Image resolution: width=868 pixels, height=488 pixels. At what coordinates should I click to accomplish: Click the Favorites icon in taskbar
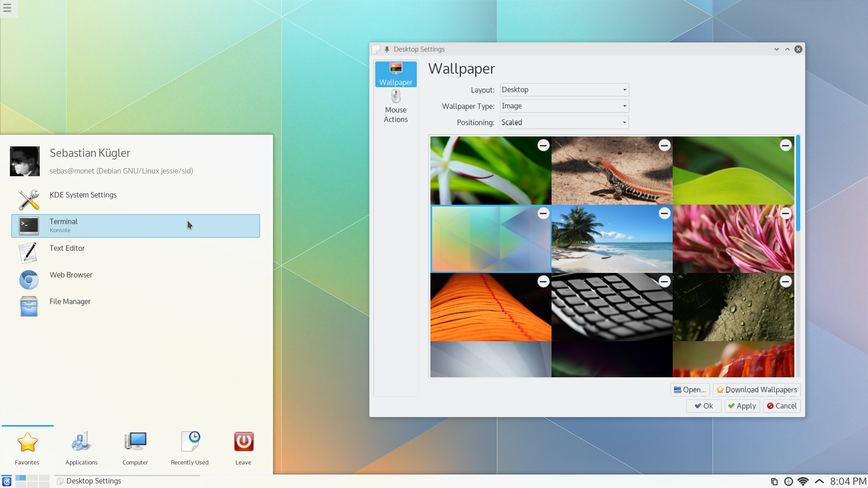tap(27, 447)
